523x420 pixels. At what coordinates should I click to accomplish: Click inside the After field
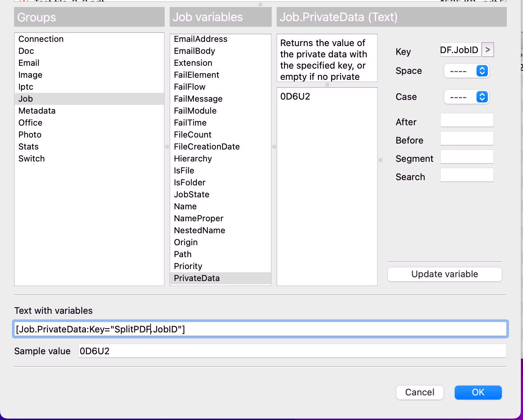(467, 120)
